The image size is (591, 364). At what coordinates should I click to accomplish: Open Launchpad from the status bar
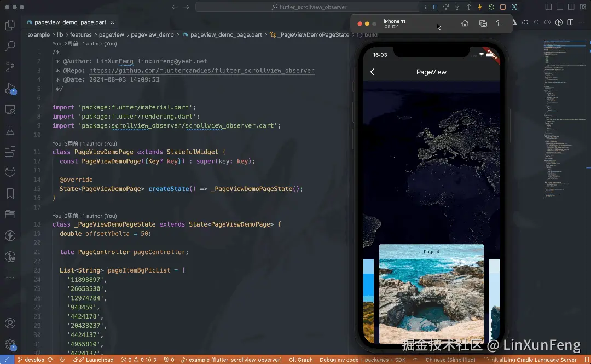point(93,360)
